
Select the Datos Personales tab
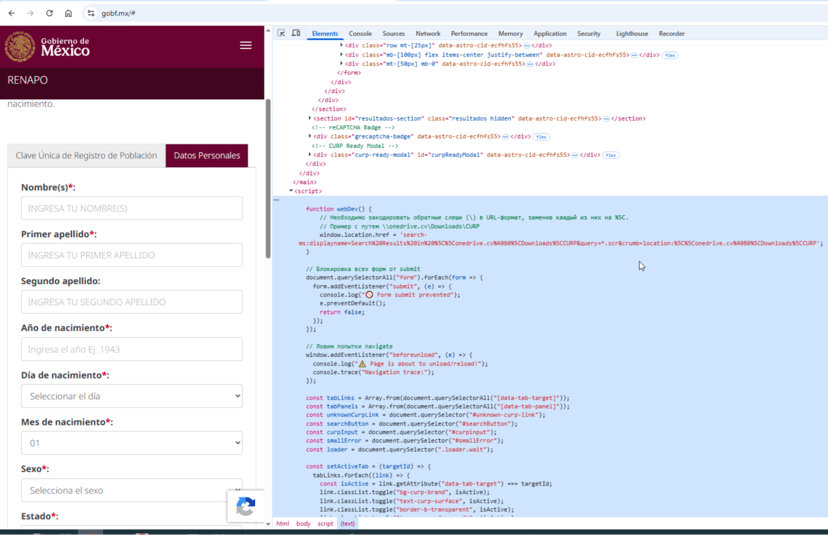click(x=206, y=156)
